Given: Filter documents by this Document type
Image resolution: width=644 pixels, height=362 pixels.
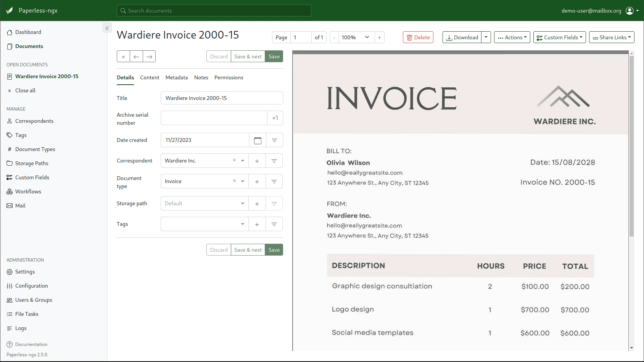Looking at the screenshot, I should tap(274, 182).
